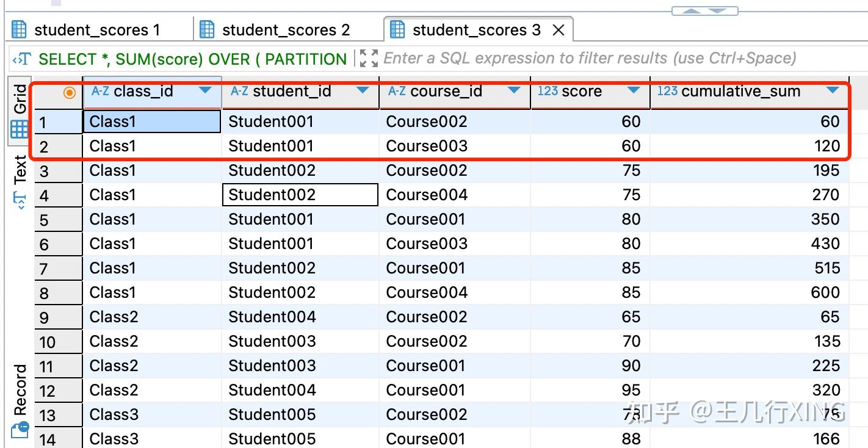Image resolution: width=868 pixels, height=448 pixels.
Task: Open the cumulative_sum column filter dropdown
Action: 834,90
